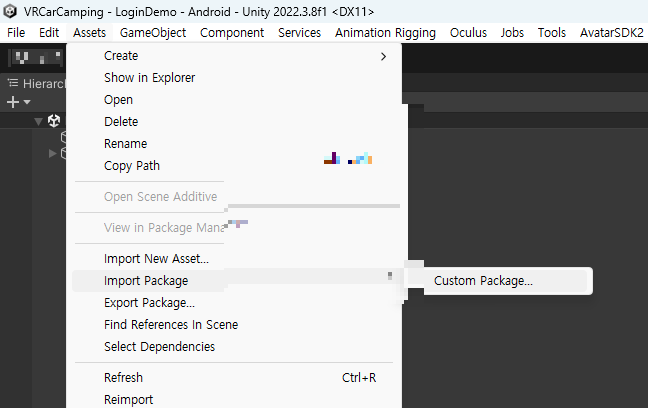
Task: Click the Unity logo in title bar
Action: tap(10, 11)
